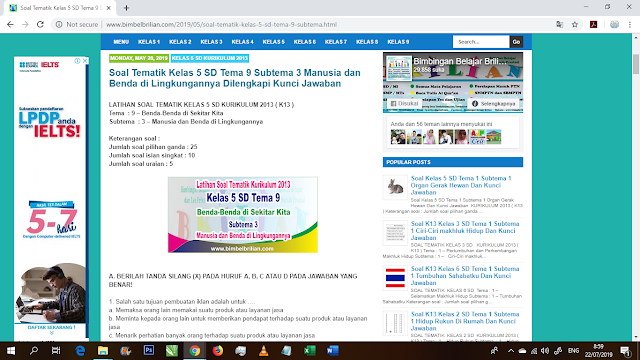Open Soal K13 Kelas 6 SD Tema 1 post
The image size is (640, 360).
pos(465,276)
